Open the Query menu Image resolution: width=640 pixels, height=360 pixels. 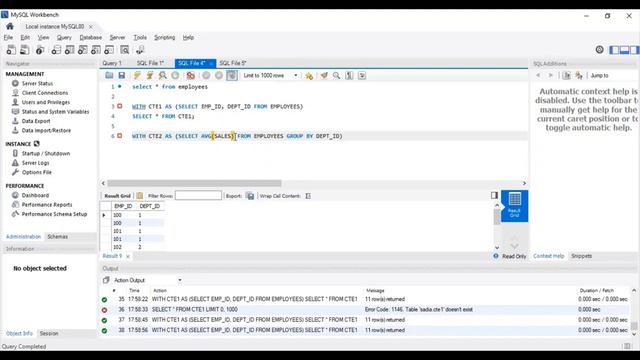point(64,37)
